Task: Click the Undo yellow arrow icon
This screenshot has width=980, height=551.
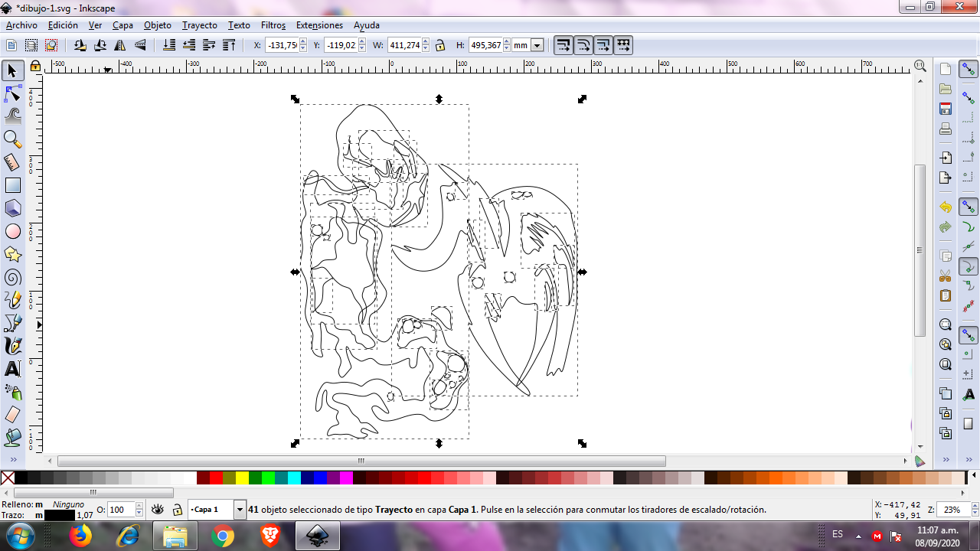Action: click(x=946, y=207)
